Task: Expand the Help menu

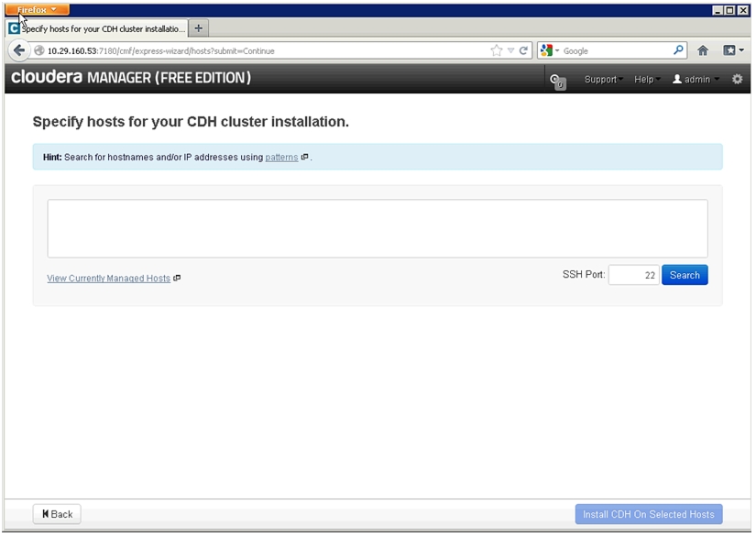Action: coord(647,80)
